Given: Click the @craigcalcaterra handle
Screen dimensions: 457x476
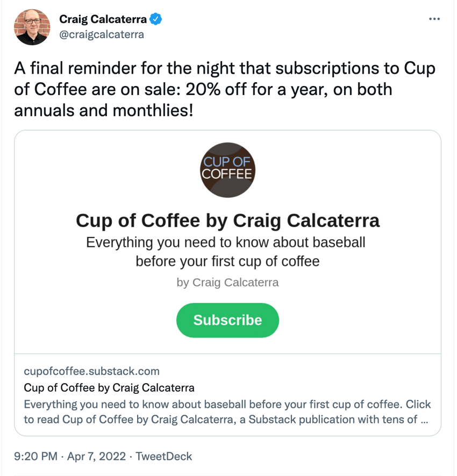Looking at the screenshot, I should pyautogui.click(x=102, y=34).
